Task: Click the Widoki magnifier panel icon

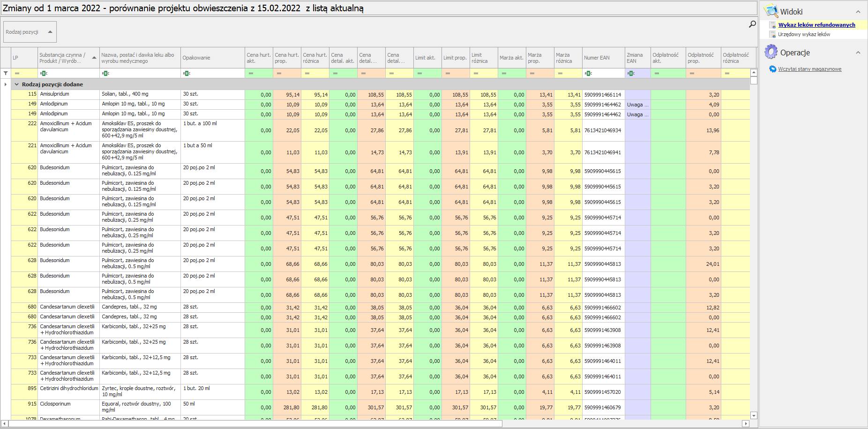Action: (x=771, y=11)
